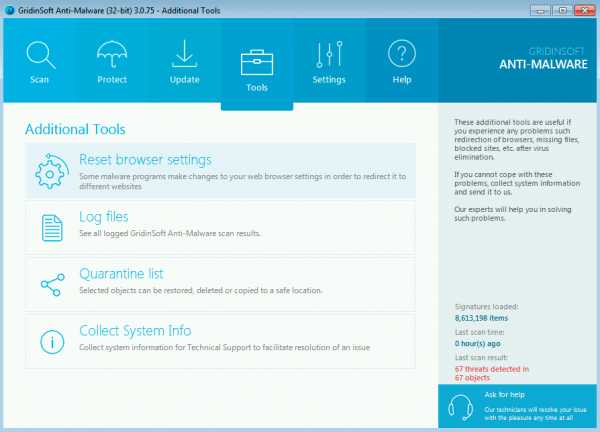Click the Update download arrow icon
The width and height of the screenshot is (600, 432).
[x=184, y=54]
